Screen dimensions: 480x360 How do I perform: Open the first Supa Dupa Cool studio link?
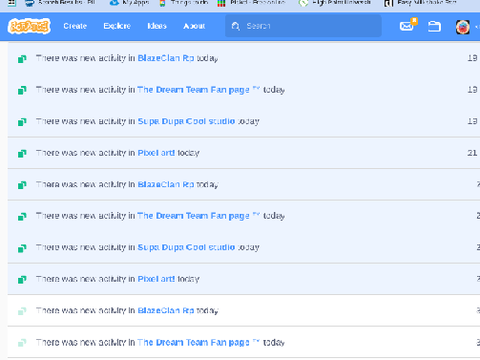186,121
